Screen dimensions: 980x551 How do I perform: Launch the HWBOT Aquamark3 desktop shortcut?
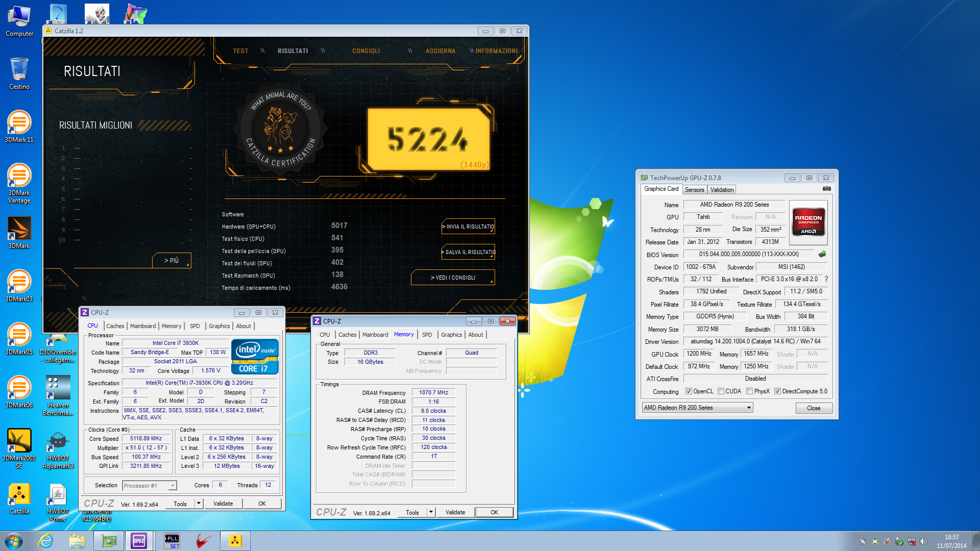pos(58,449)
